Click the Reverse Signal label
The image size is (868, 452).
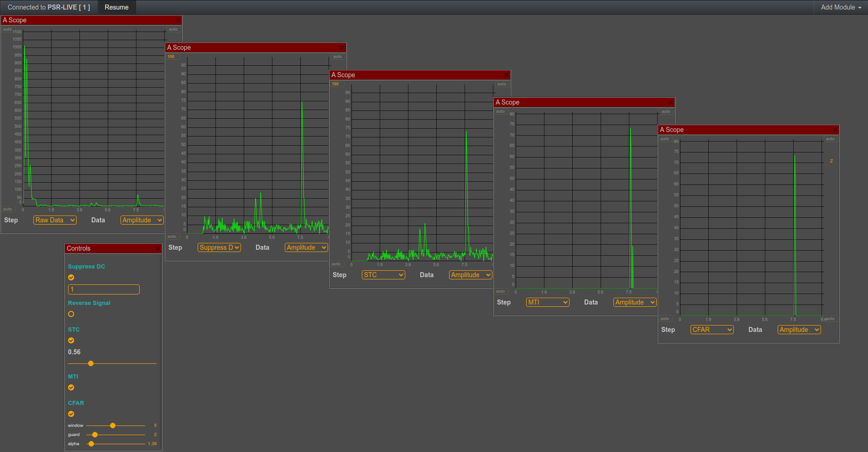[x=89, y=303]
